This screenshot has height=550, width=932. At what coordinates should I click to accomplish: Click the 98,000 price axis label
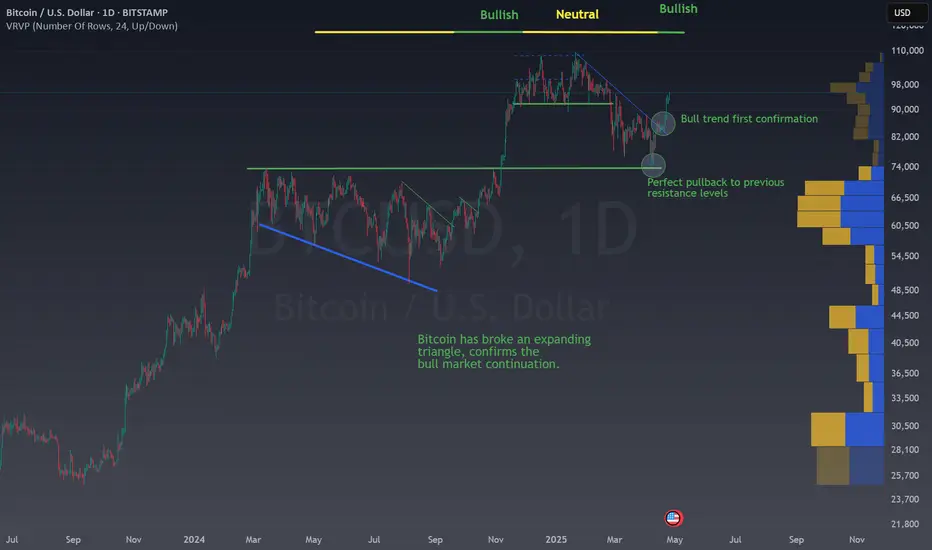[x=904, y=84]
